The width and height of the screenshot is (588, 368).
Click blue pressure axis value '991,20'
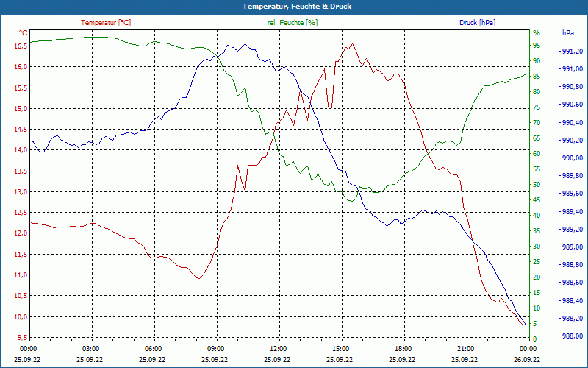pos(573,51)
